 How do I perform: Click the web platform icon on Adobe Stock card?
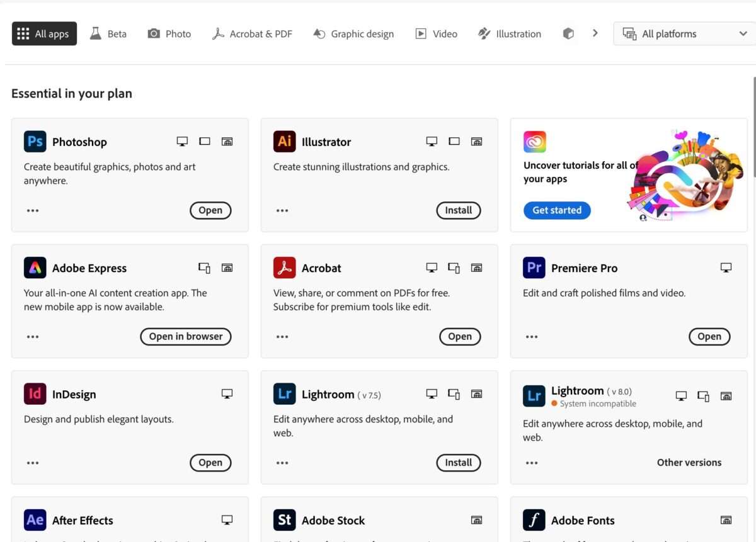477,520
